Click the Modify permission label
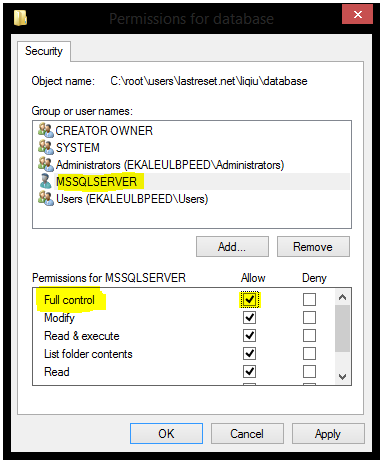The width and height of the screenshot is (383, 463). [59, 318]
